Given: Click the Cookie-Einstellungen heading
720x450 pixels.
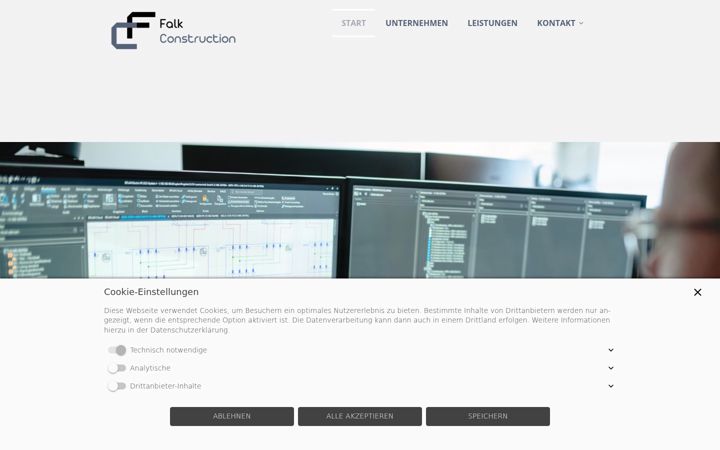Looking at the screenshot, I should [x=151, y=292].
